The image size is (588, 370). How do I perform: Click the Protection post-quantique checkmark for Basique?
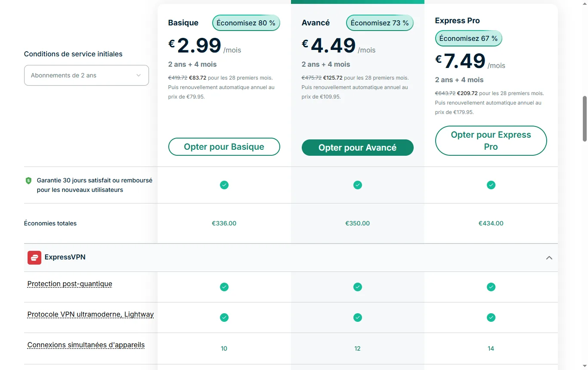(x=224, y=287)
